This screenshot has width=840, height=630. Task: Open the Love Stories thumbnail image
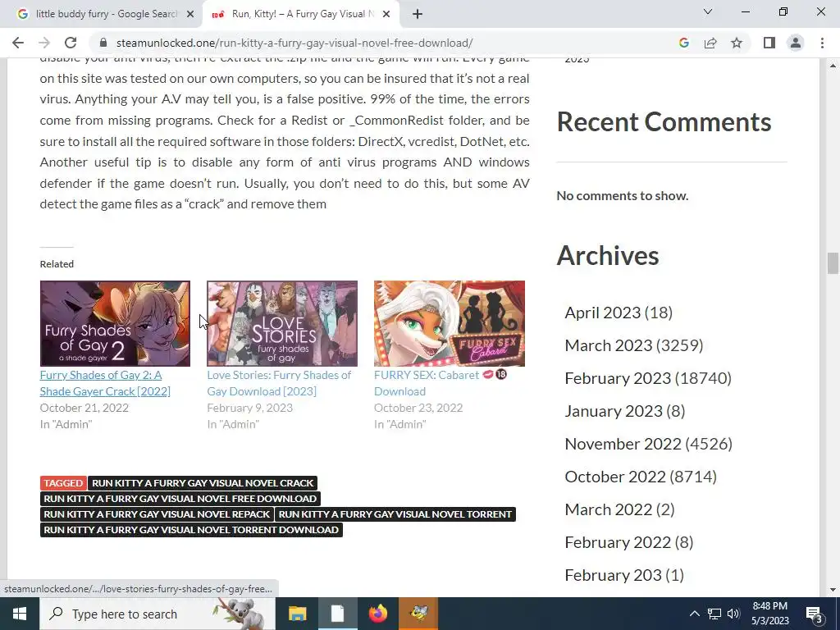[282, 323]
